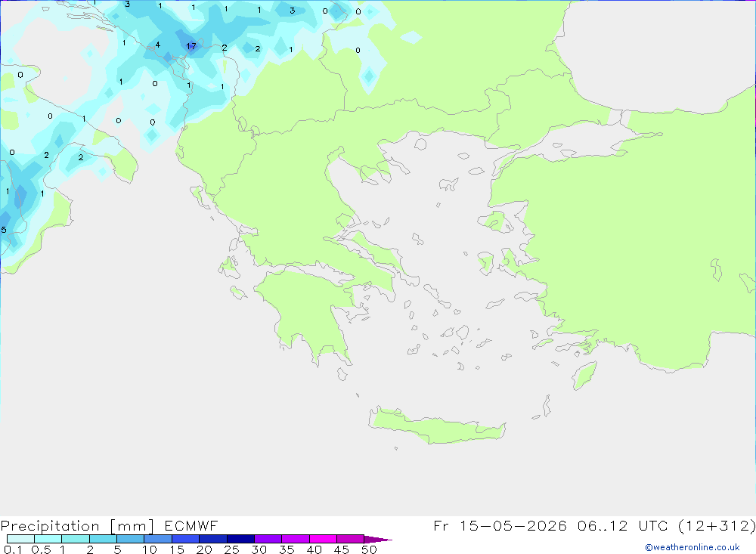This screenshot has height=554, width=756.
Task: Click the 'Precipitation [mm]' title text
Action: [77, 526]
